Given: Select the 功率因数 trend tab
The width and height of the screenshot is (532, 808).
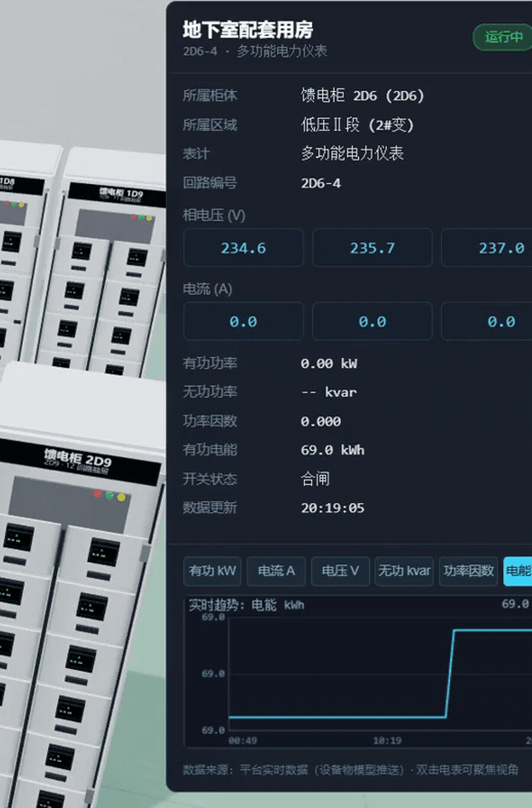Looking at the screenshot, I should tap(469, 571).
